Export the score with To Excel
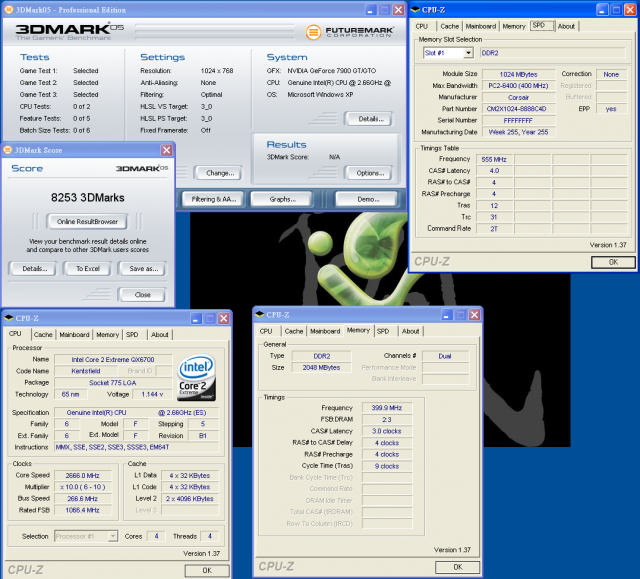The width and height of the screenshot is (640, 579). 88,268
